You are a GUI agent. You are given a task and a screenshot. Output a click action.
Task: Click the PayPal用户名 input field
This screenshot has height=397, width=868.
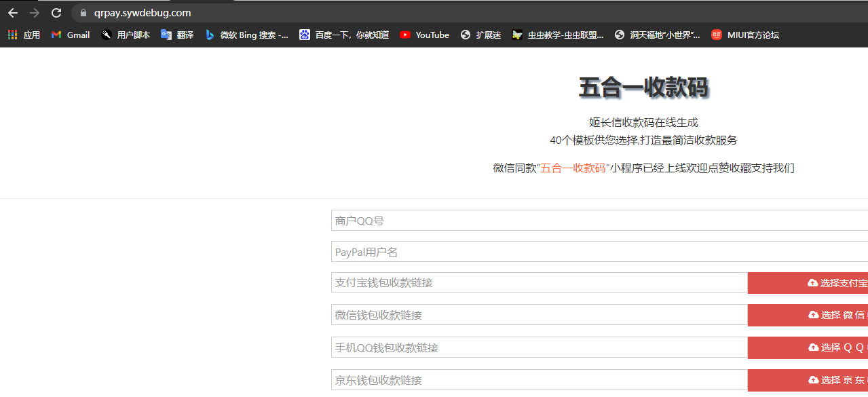(x=475, y=251)
